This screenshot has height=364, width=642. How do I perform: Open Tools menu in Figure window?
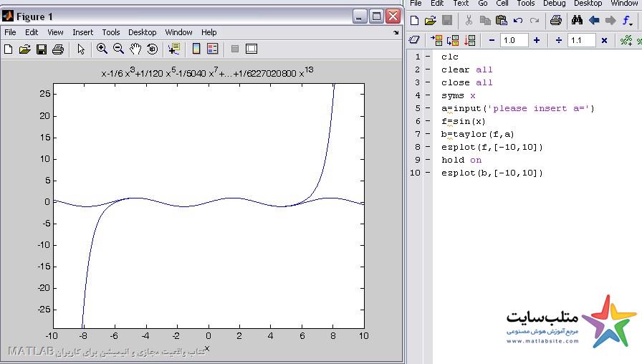[x=111, y=32]
